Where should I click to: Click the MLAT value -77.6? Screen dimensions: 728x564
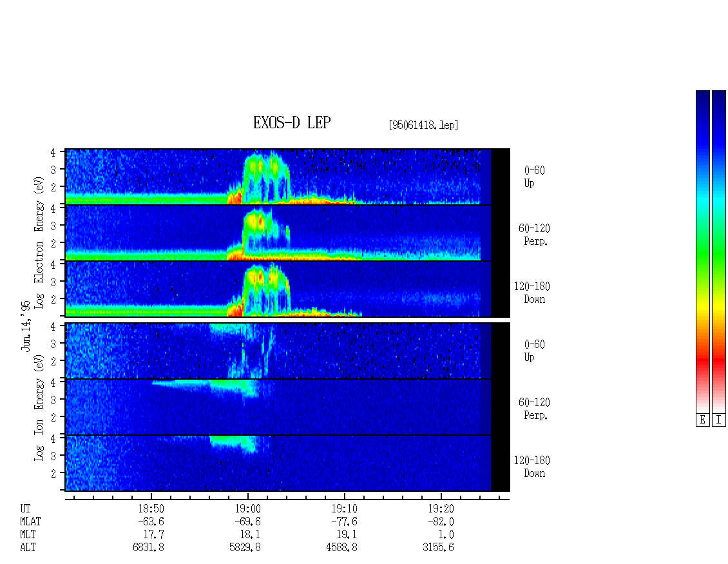[x=344, y=521]
